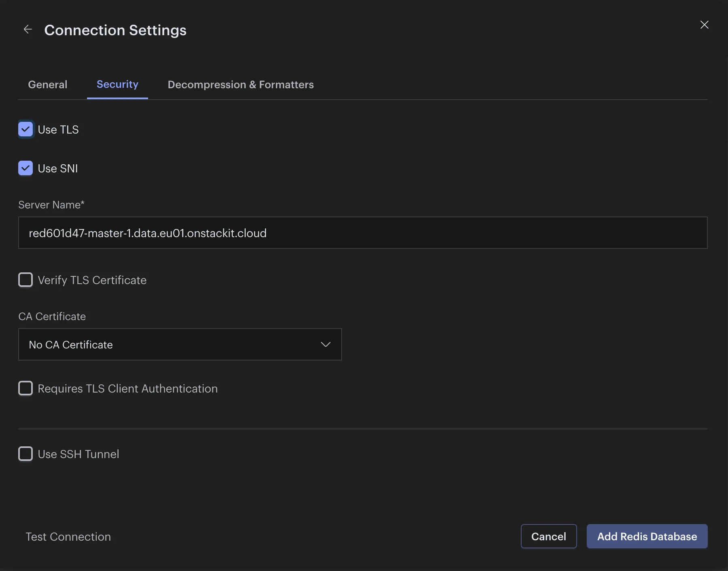This screenshot has width=728, height=571.
Task: Enable Verify TLS Certificate
Action: pyautogui.click(x=25, y=280)
